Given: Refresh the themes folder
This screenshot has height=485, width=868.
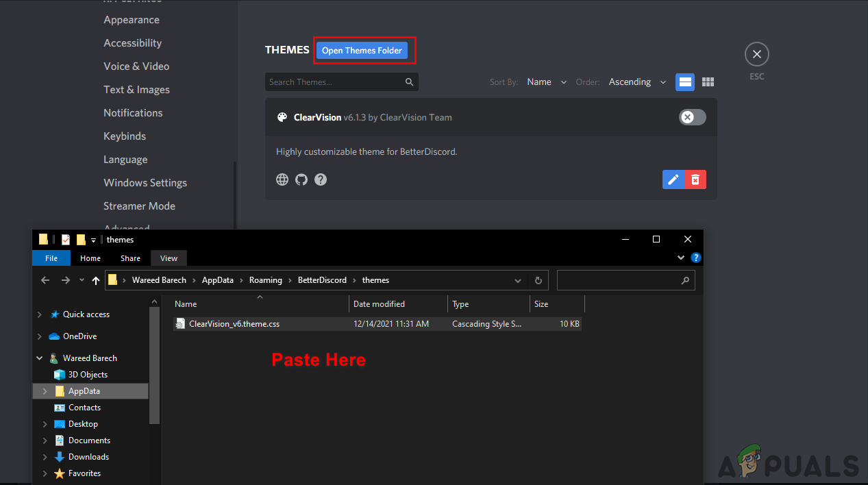Looking at the screenshot, I should point(538,280).
